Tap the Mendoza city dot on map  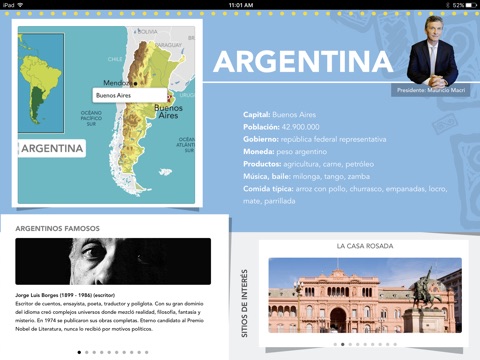135,83
